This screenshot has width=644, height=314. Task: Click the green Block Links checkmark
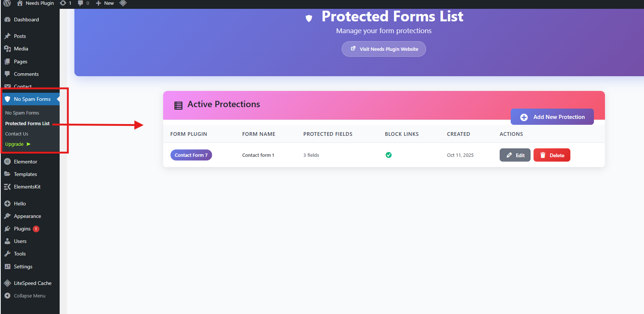click(x=388, y=155)
